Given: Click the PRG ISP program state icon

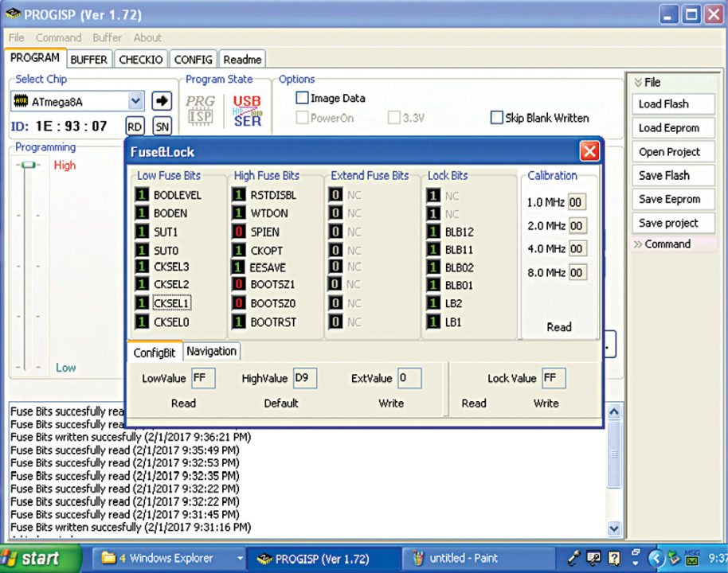Looking at the screenshot, I should (200, 111).
